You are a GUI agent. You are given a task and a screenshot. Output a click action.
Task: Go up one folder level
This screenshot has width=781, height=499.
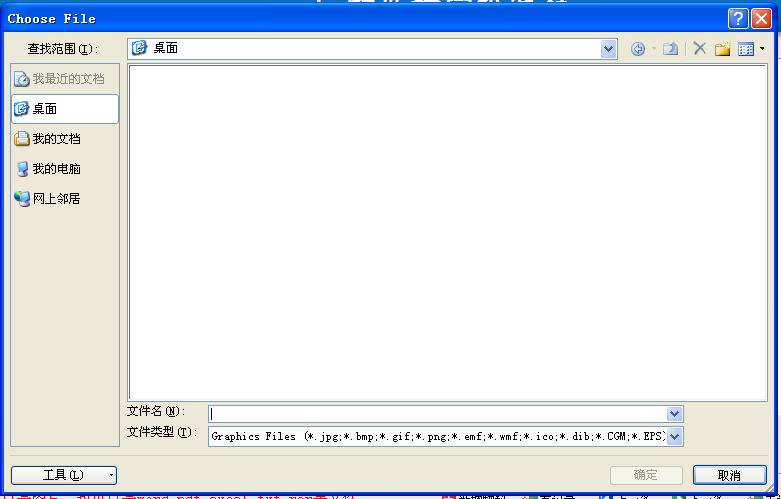pyautogui.click(x=671, y=49)
